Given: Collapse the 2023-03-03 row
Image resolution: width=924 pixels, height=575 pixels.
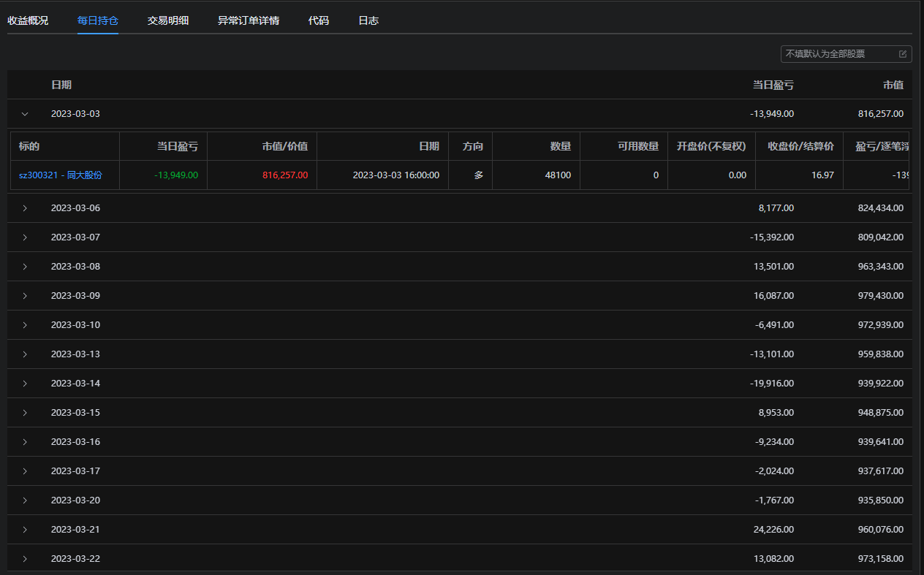Looking at the screenshot, I should (25, 114).
